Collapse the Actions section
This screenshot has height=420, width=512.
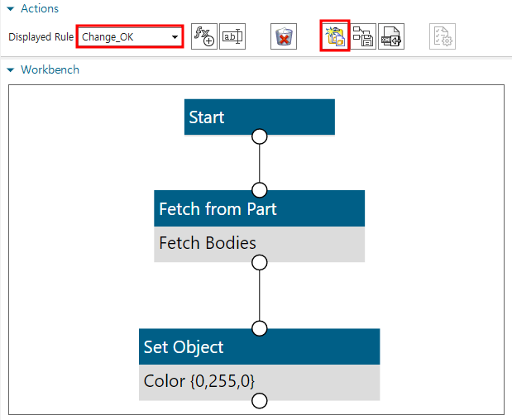point(11,9)
